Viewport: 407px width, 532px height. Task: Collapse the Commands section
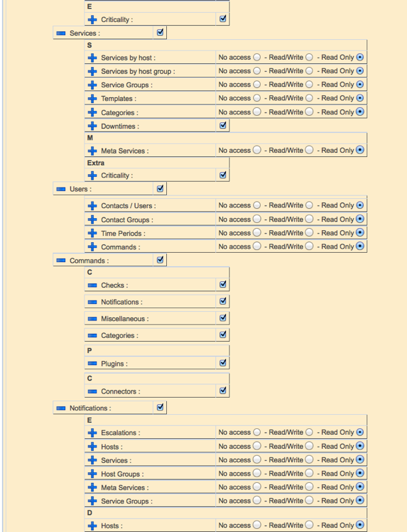pos(61,261)
